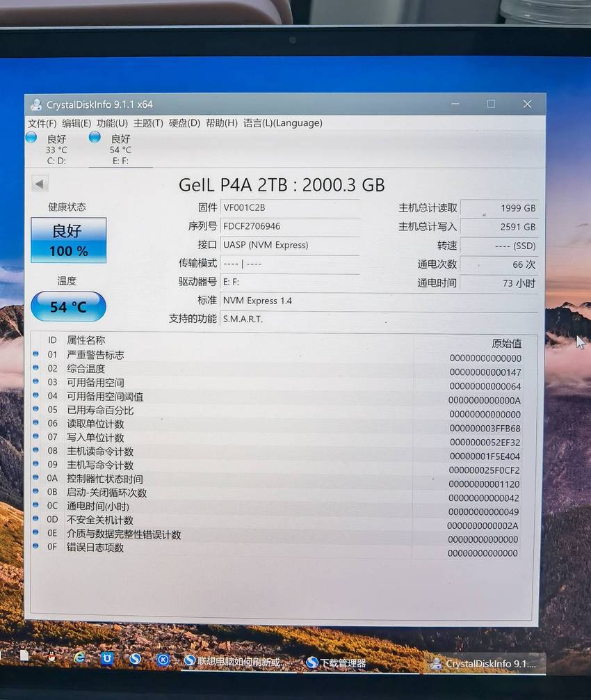Click raw value 00000000000147

pyautogui.click(x=485, y=372)
